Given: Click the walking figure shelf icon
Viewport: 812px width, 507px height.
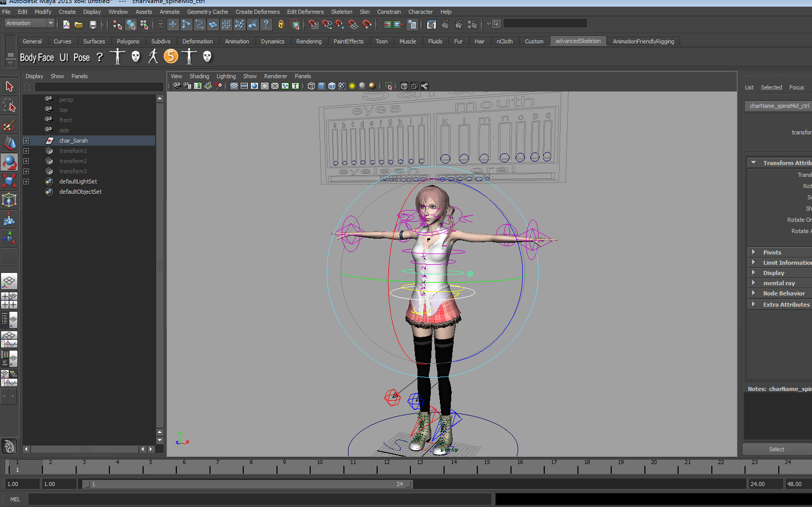Looking at the screenshot, I should pos(153,56).
